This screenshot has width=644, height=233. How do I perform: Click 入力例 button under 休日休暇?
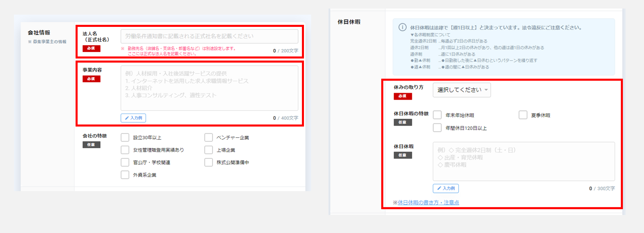(446, 188)
